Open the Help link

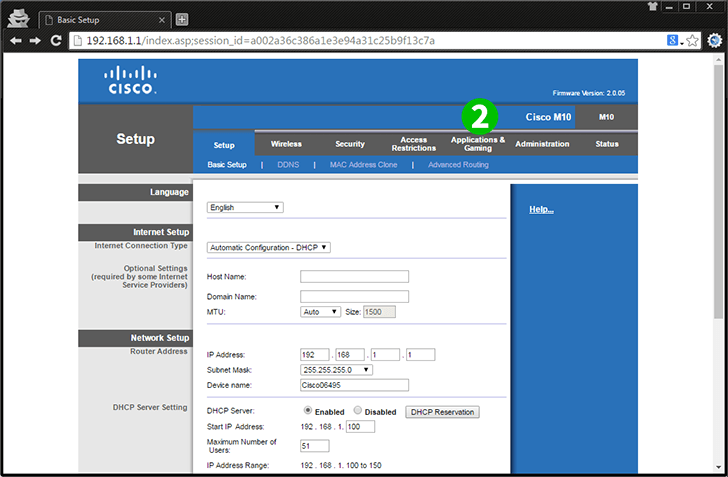pyautogui.click(x=541, y=209)
